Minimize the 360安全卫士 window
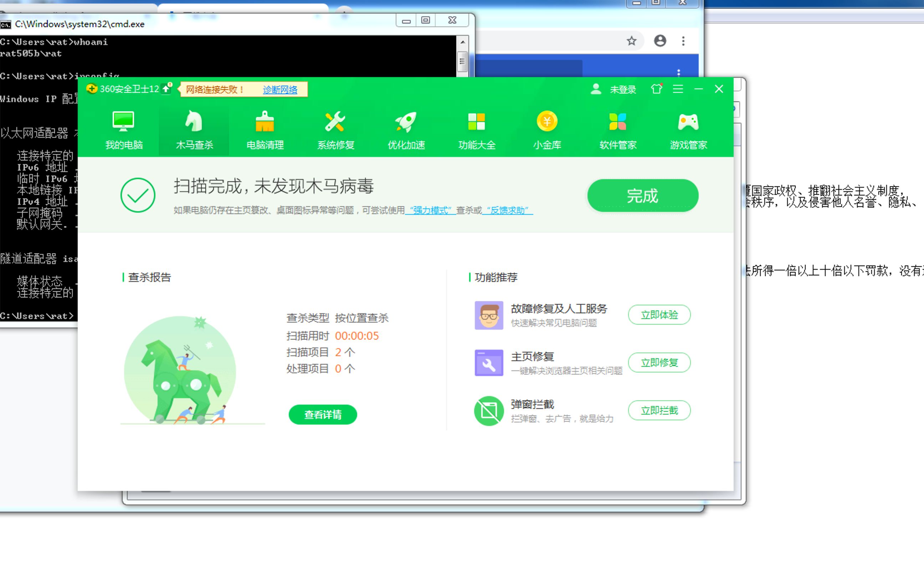924x578 pixels. [698, 89]
